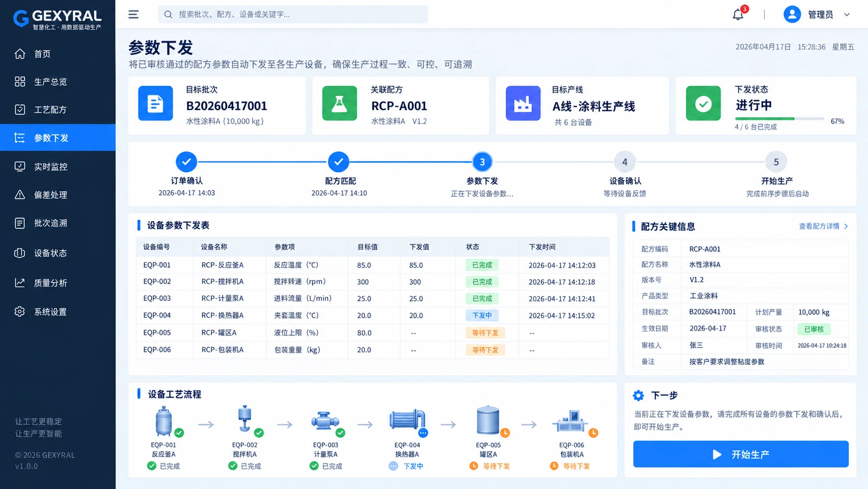Click the EQP-005 罐区A tank icon
The height and width of the screenshot is (489, 868).
point(488,420)
